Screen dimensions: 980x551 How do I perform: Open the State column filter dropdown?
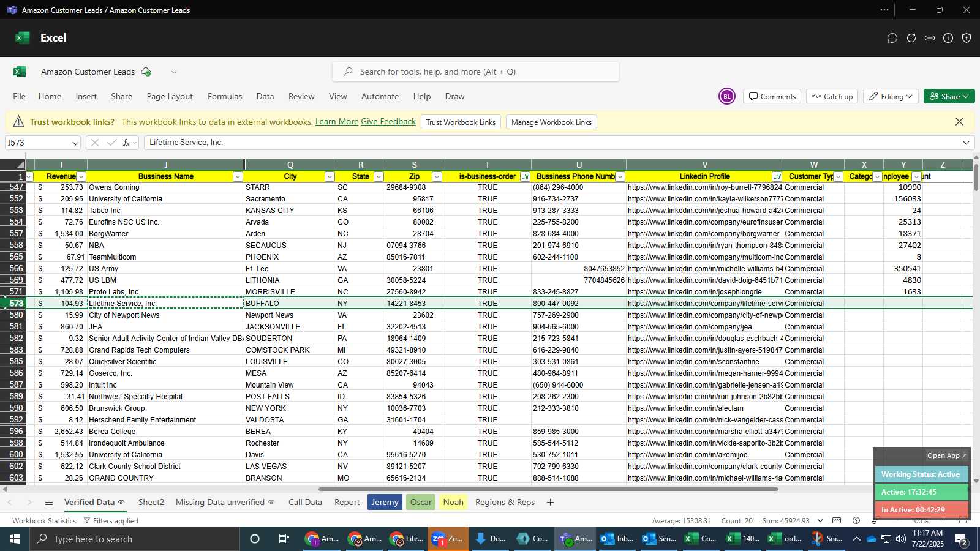(x=379, y=177)
